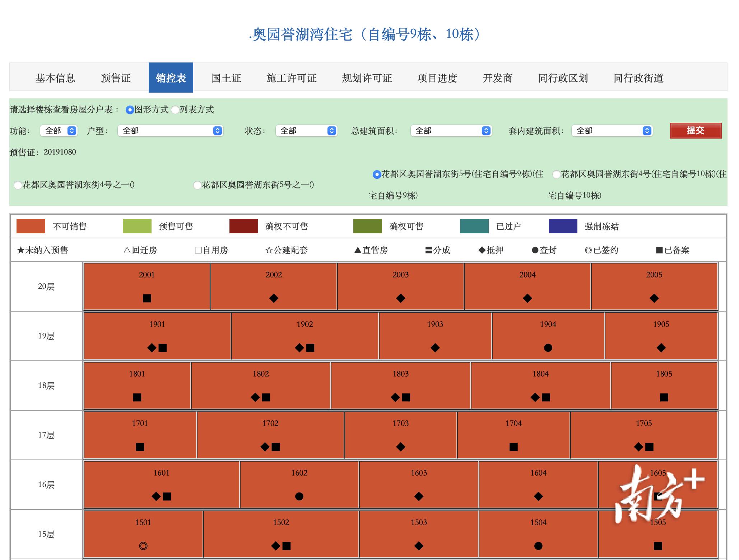Click the mortgage diamond icon in unit 1503
Screen dimensions: 739x560
419,546
